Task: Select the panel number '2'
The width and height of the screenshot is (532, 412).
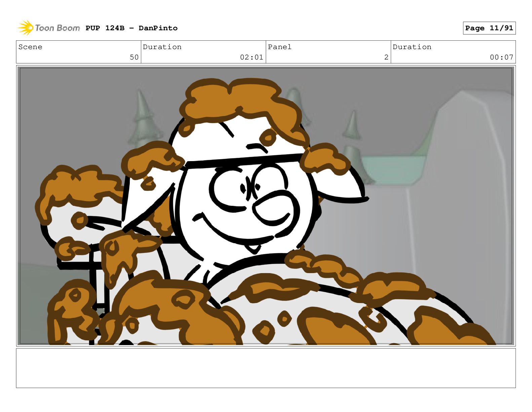Action: point(386,57)
